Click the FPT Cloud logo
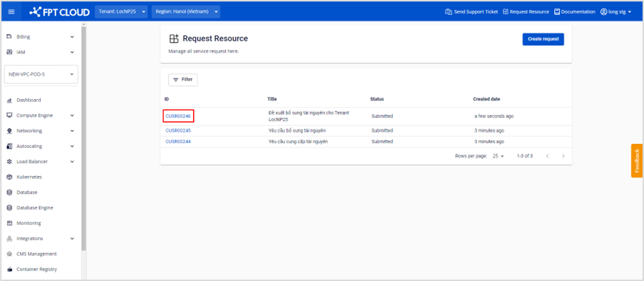644x281 pixels. (x=60, y=12)
